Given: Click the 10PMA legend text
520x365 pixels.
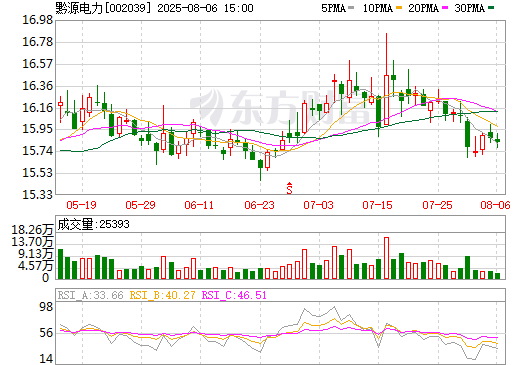Looking at the screenshot, I should click(x=378, y=8).
